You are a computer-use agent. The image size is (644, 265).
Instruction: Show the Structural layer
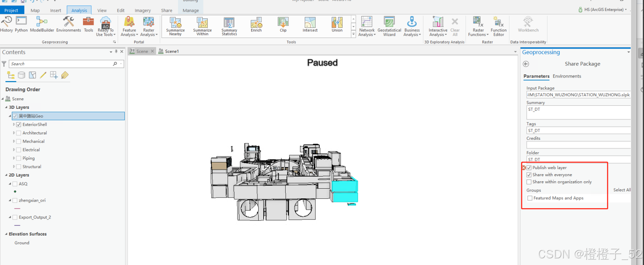pos(18,167)
